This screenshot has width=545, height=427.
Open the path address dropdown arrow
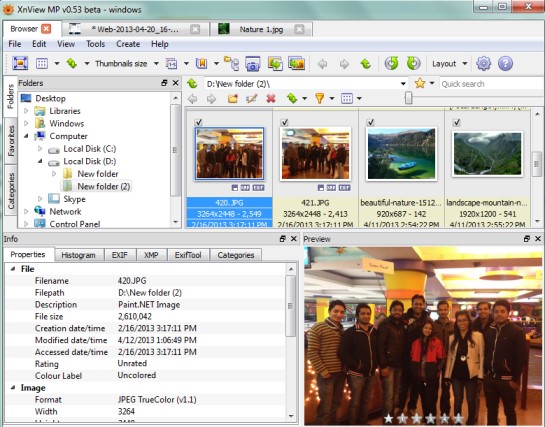[403, 84]
